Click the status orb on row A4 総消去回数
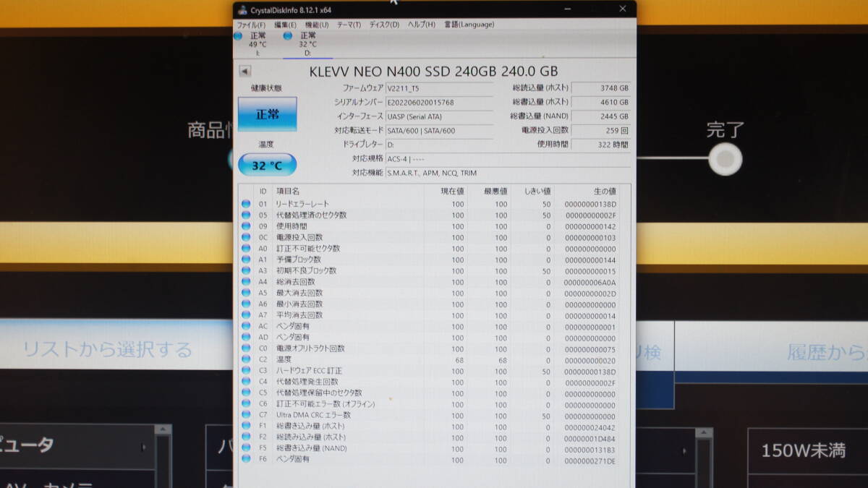The height and width of the screenshot is (488, 868). pos(246,282)
